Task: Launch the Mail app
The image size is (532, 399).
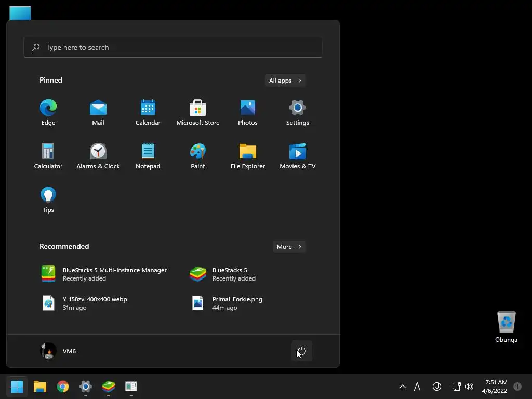Action: pyautogui.click(x=98, y=113)
